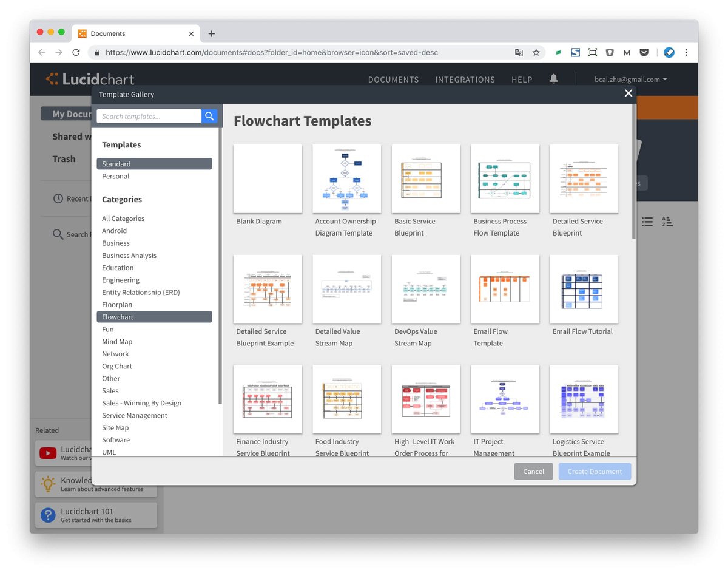Click the YouTube icon in Related
Viewport: 728px width, 573px height.
pos(48,453)
